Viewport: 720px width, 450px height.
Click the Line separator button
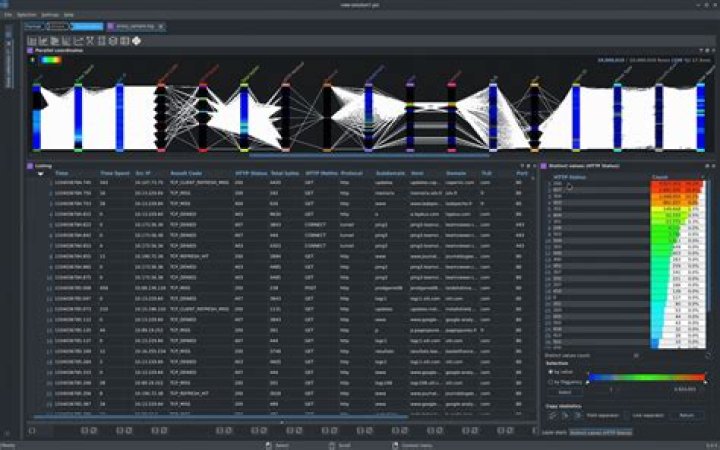click(x=648, y=414)
